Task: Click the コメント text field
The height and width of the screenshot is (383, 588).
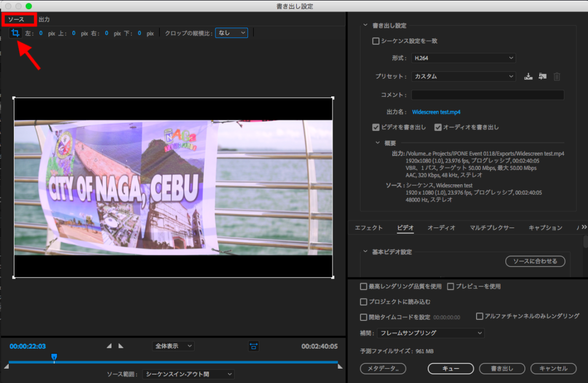Action: point(487,95)
